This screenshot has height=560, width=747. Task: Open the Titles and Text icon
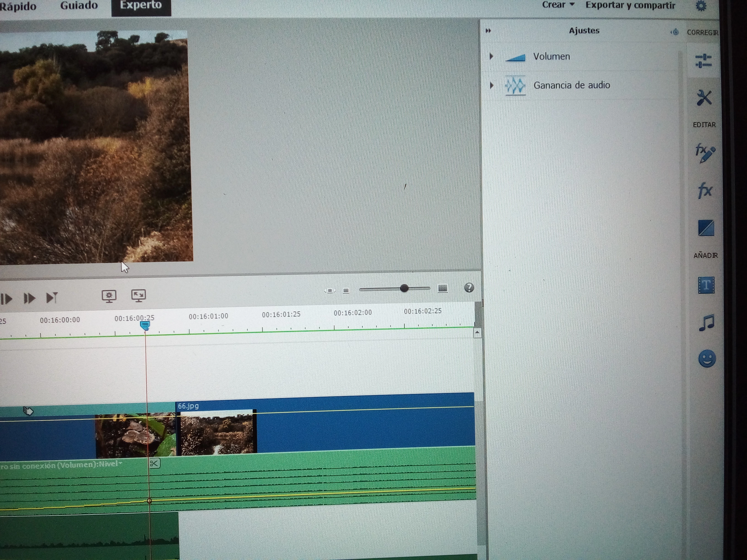click(706, 285)
